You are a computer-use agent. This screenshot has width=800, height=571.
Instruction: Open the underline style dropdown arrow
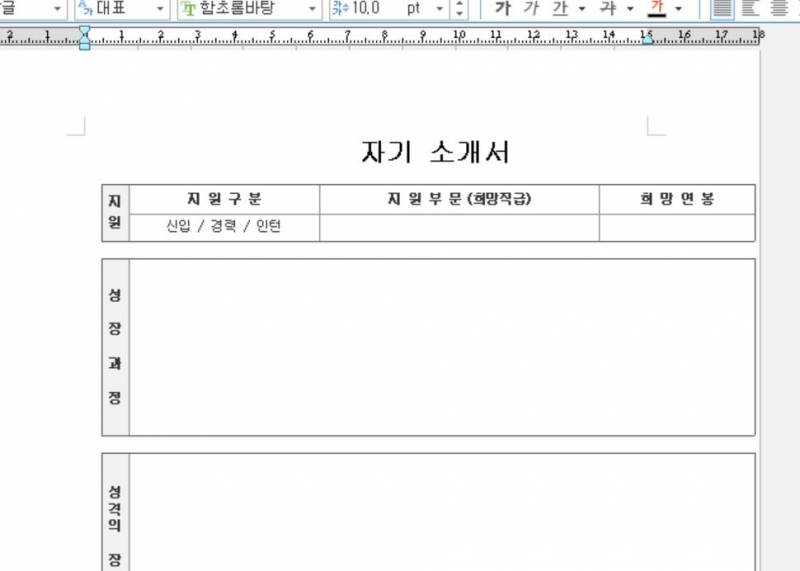[582, 9]
